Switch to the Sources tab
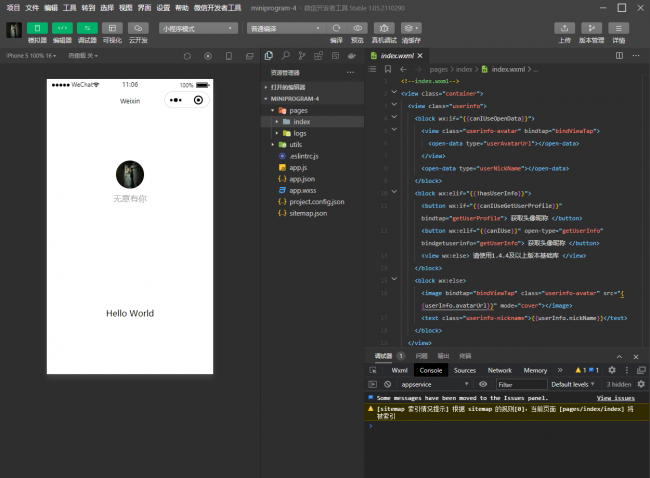The height and width of the screenshot is (478, 650). tap(465, 370)
